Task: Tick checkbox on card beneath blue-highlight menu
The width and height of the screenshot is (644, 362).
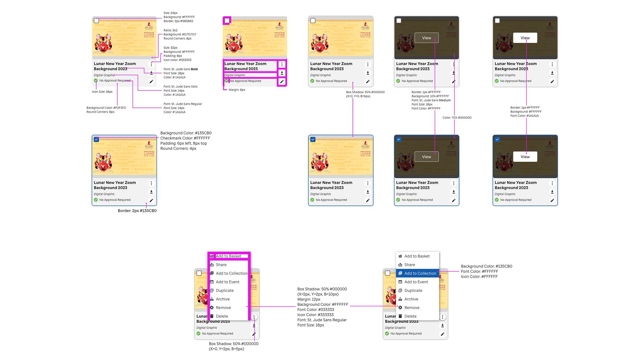Action: coord(388,273)
